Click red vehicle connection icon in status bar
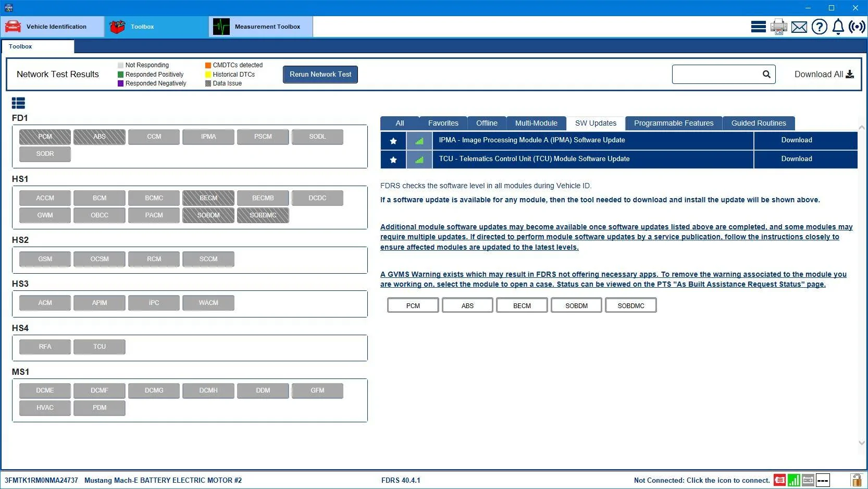 780,480
